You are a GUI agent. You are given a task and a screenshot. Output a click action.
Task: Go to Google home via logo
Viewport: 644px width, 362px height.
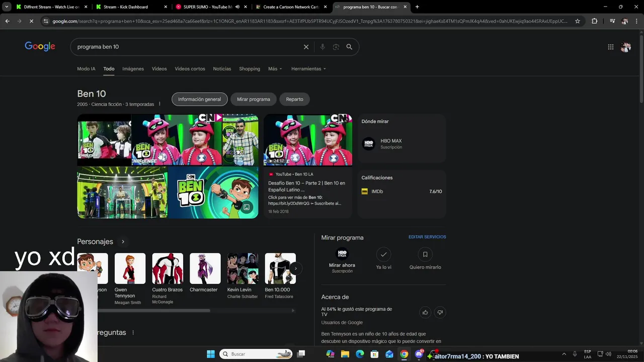[40, 46]
